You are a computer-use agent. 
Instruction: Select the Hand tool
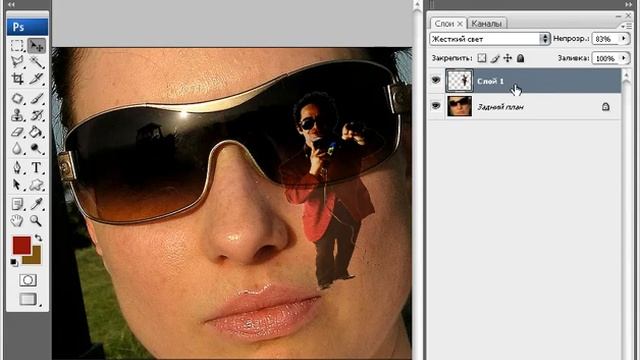17,221
